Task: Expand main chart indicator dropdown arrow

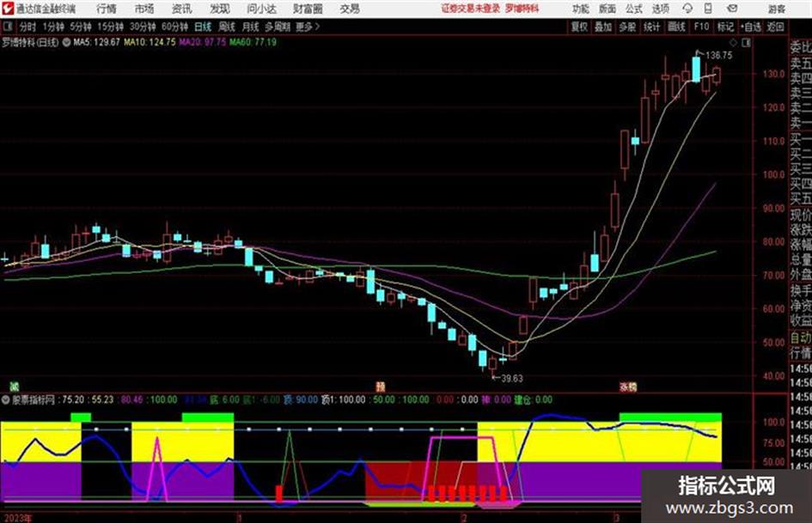Action: click(66, 42)
